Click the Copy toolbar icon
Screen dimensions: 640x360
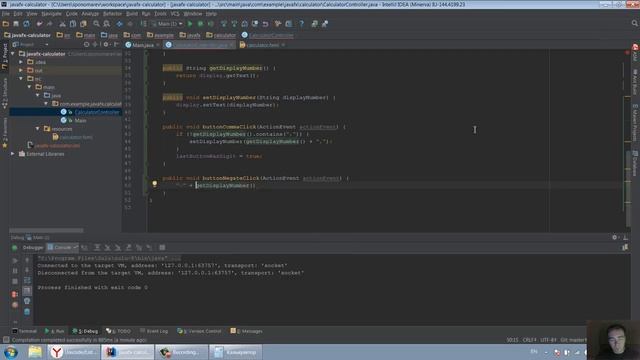pyautogui.click(x=73, y=24)
